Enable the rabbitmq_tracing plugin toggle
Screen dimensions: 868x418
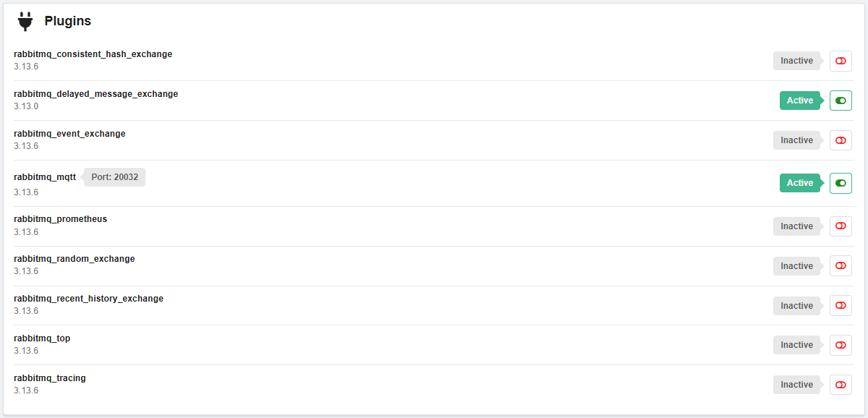click(x=841, y=385)
